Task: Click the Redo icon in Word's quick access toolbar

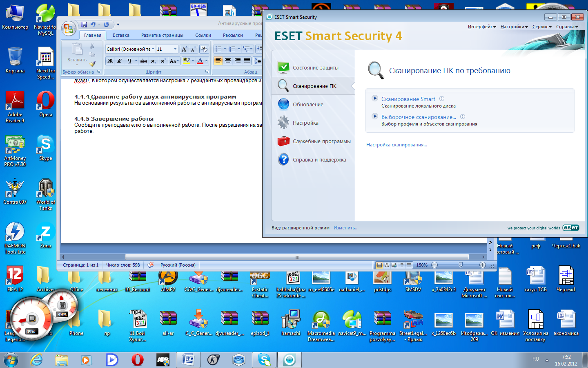Action: 106,25
